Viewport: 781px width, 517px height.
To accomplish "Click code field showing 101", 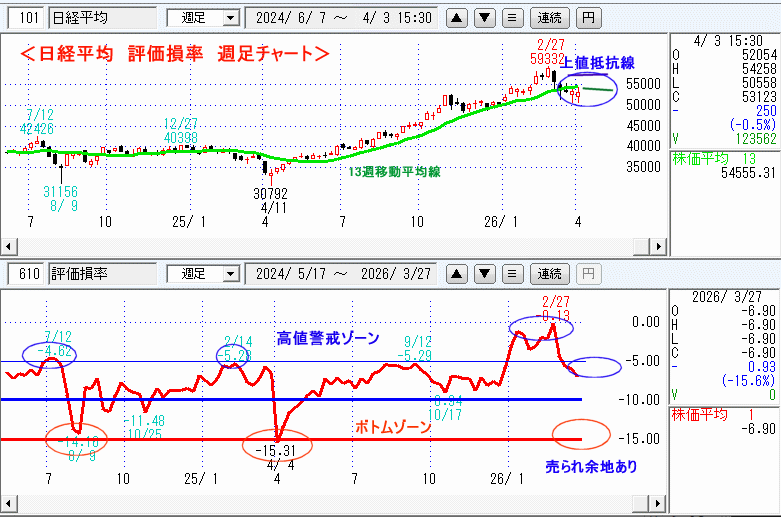I will coord(27,18).
